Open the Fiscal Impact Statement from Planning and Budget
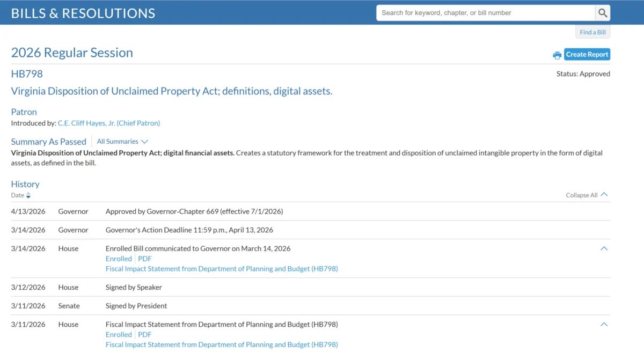The width and height of the screenshot is (644, 353). 222,268
